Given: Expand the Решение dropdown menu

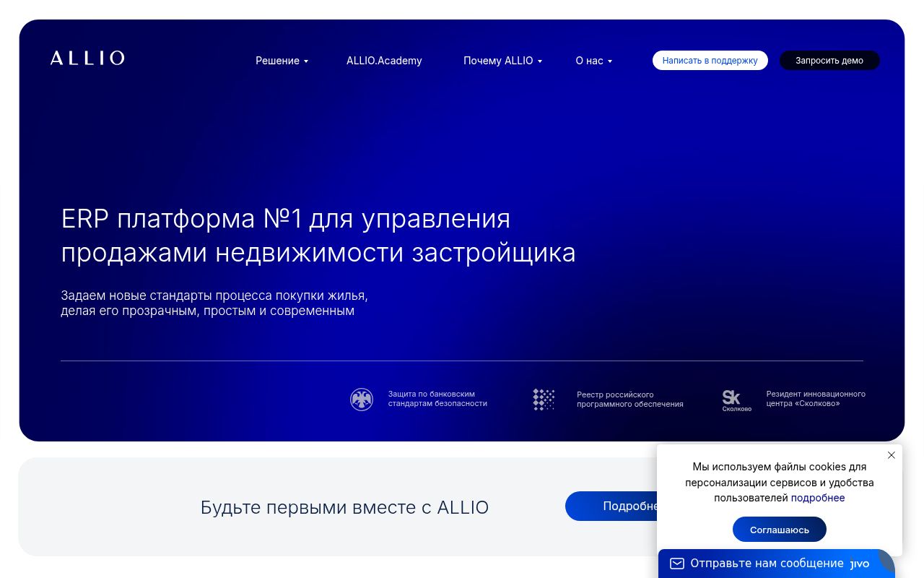Looking at the screenshot, I should (282, 61).
